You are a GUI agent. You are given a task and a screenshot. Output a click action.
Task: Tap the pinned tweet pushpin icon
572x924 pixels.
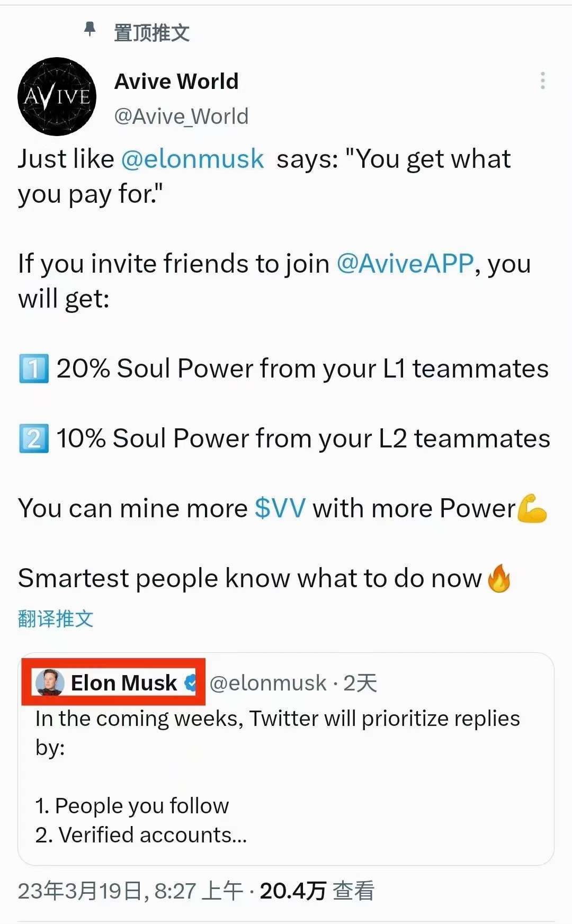pyautogui.click(x=91, y=29)
